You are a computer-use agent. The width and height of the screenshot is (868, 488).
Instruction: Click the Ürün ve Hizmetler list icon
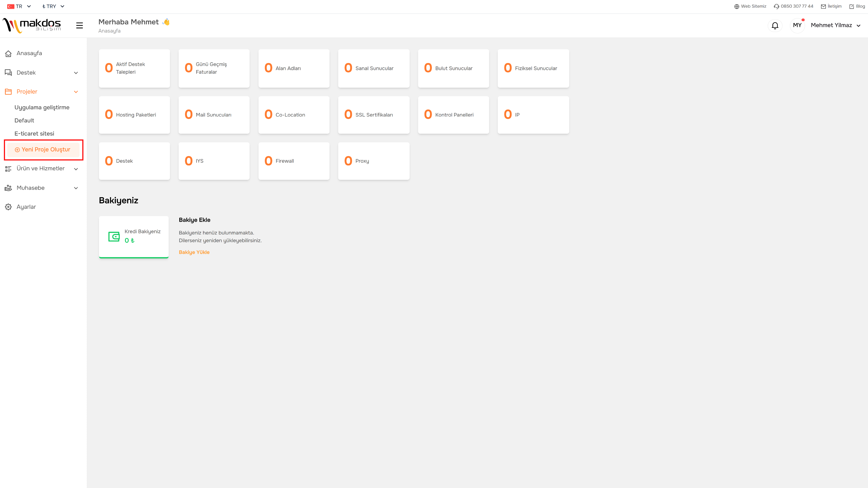pyautogui.click(x=8, y=169)
